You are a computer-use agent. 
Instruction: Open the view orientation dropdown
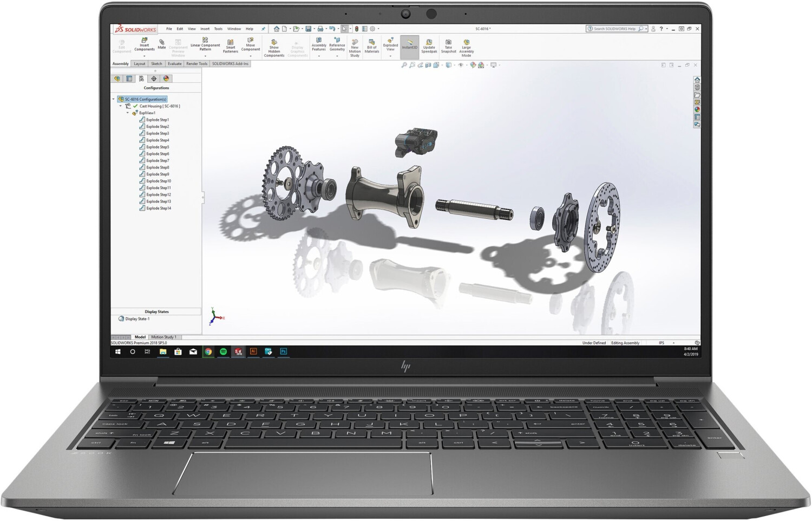click(x=455, y=65)
